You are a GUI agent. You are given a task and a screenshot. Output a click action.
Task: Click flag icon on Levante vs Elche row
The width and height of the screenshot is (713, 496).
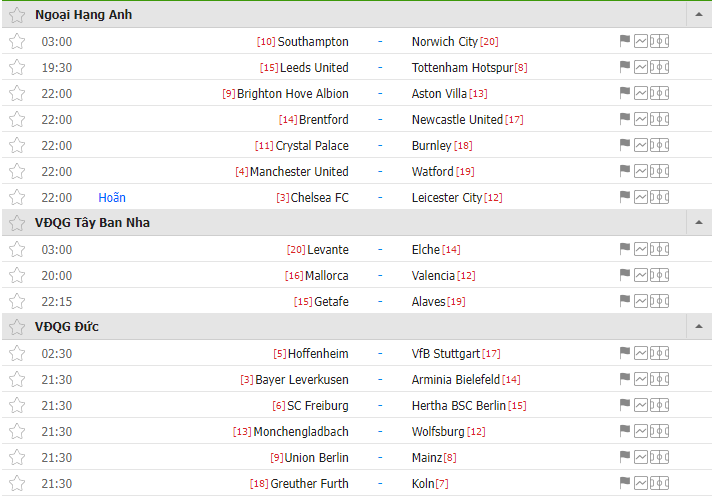[625, 249]
